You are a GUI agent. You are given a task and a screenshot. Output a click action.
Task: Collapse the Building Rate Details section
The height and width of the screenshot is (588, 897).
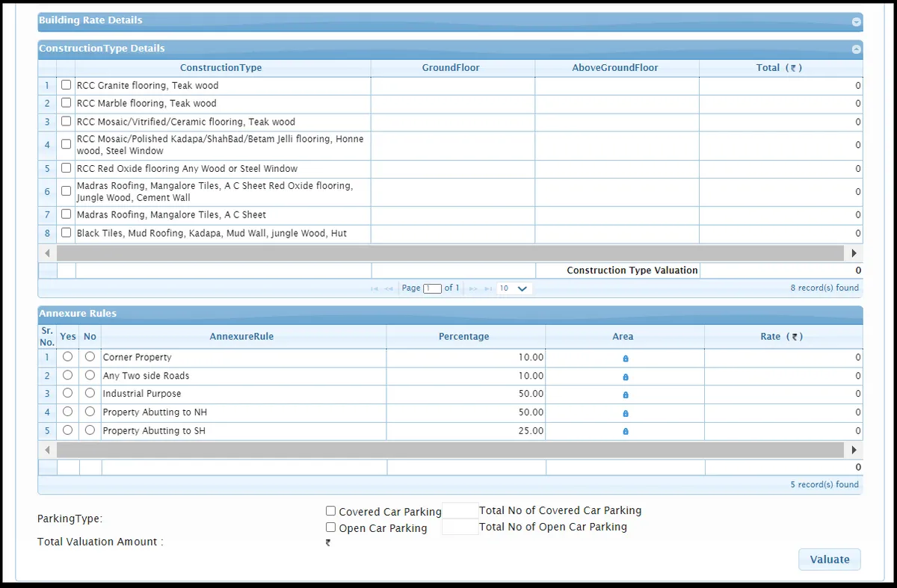pyautogui.click(x=856, y=21)
